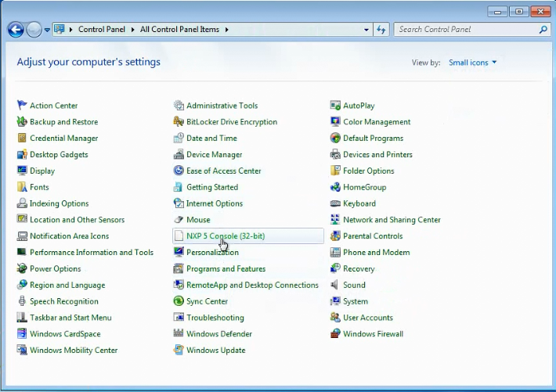
Task: Click the Mouse icon
Action: click(179, 219)
